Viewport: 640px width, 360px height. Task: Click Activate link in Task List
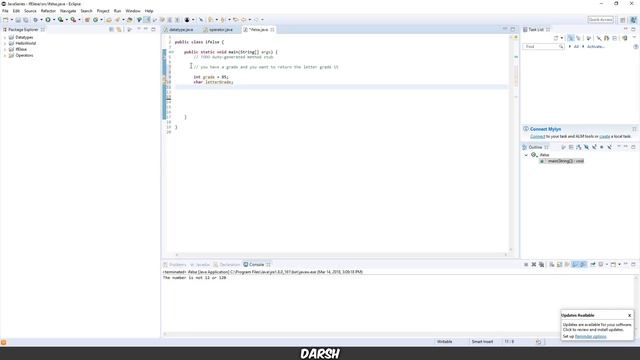596,47
